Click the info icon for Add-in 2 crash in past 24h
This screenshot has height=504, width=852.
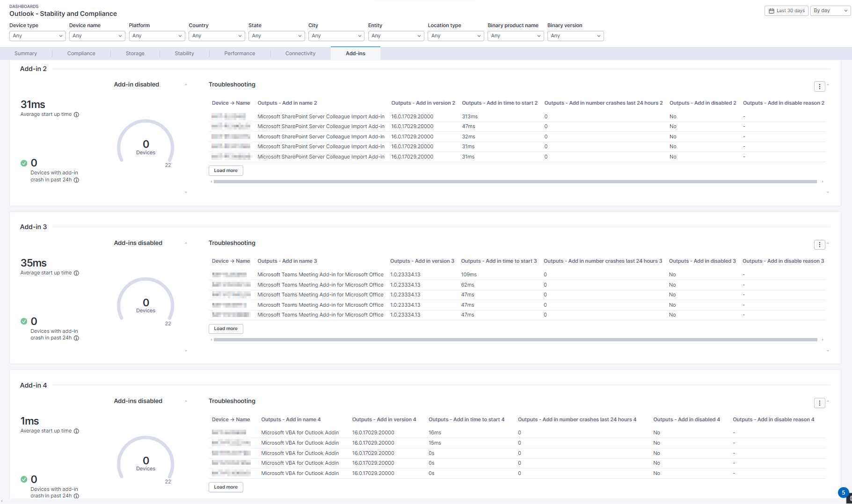(76, 180)
